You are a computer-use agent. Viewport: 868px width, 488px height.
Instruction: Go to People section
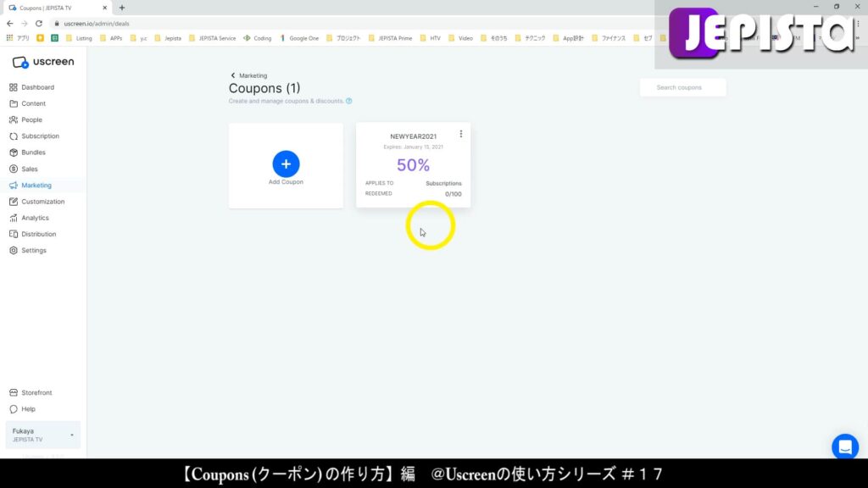click(31, 119)
